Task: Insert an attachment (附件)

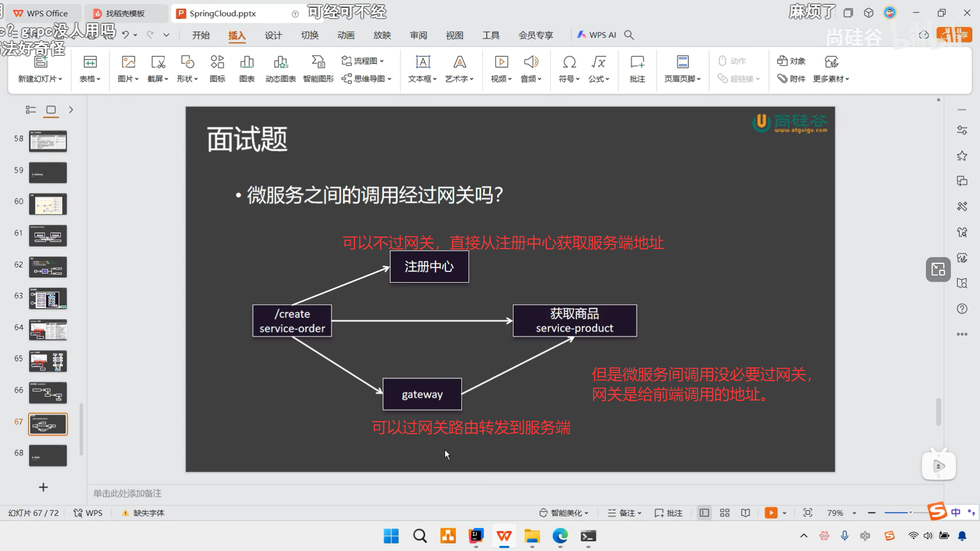Action: click(x=791, y=79)
